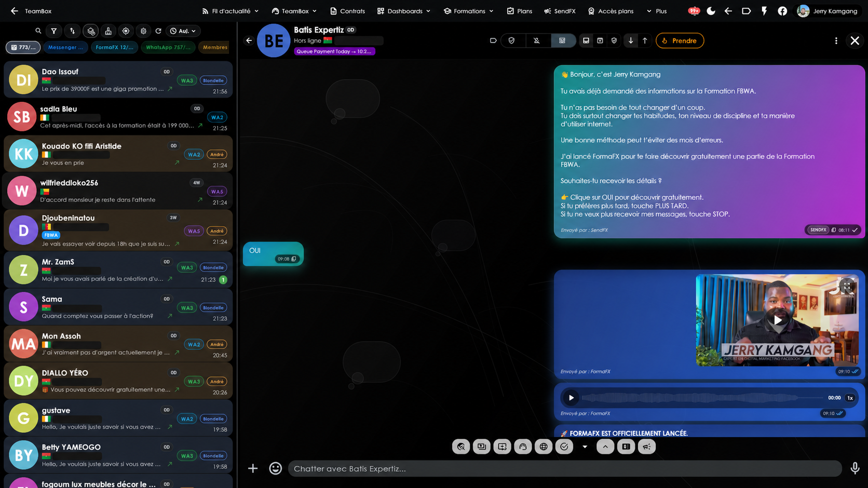Click the columns panel icon above message box

[626, 446]
